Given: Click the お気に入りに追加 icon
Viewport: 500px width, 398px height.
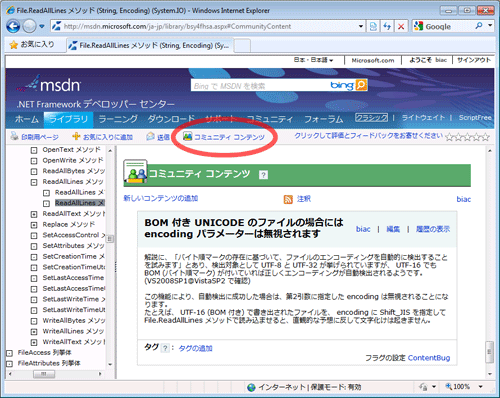Looking at the screenshot, I should tap(76, 136).
